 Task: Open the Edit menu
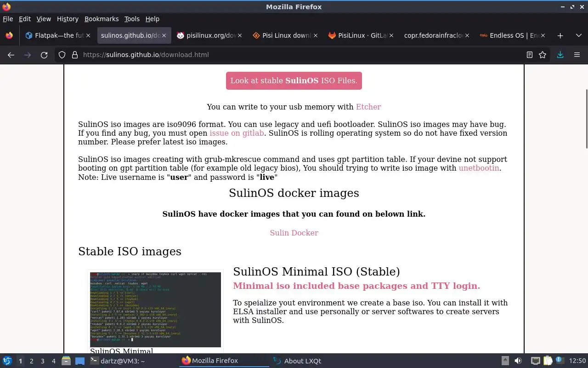24,19
